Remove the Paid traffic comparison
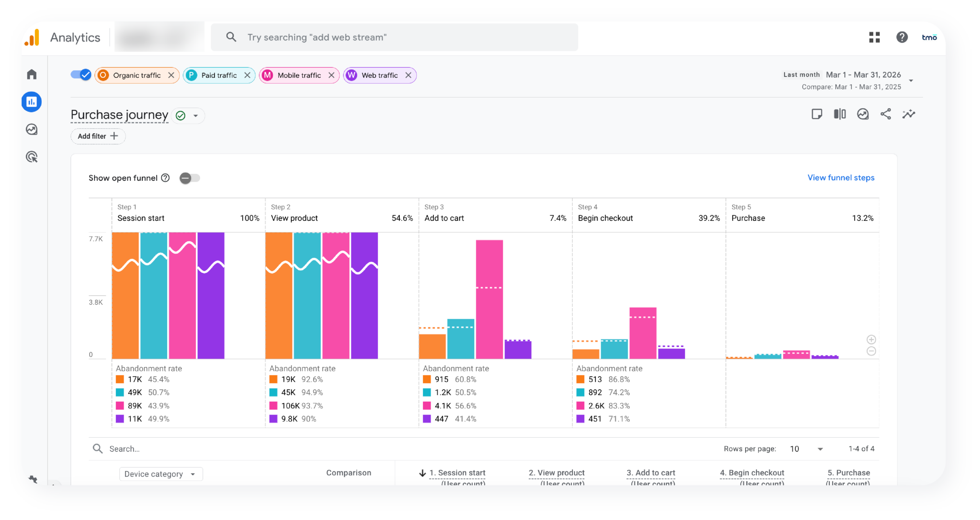 tap(248, 75)
